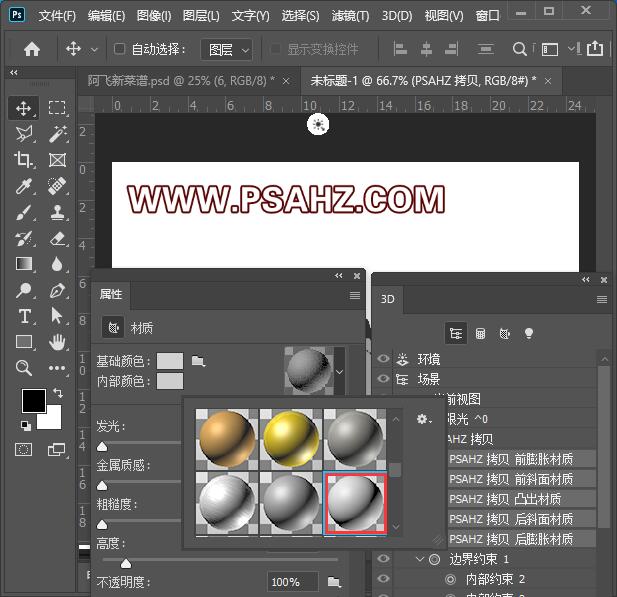Image resolution: width=617 pixels, height=597 pixels.
Task: Click the 基础颜色 color swatch
Action: (170, 361)
